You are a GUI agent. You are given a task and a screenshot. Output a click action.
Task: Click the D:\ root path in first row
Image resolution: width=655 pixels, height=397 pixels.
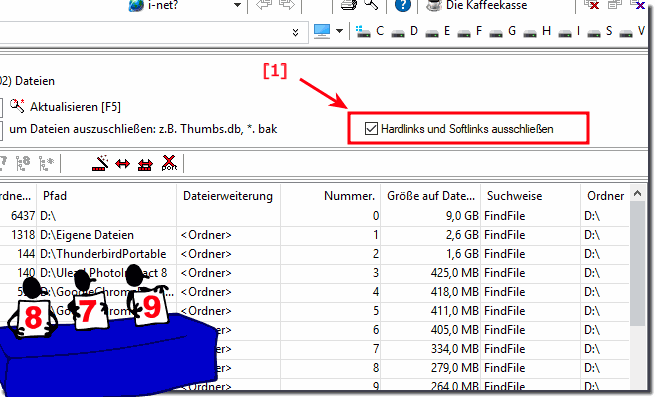coord(48,216)
